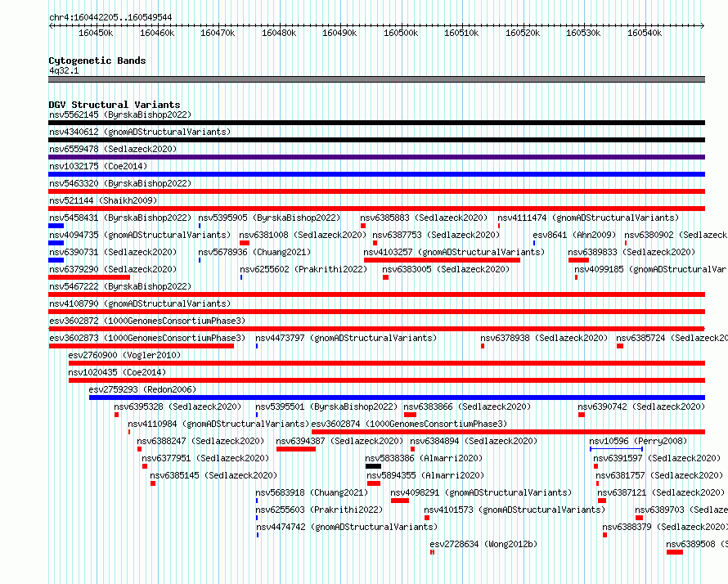Click the red bar under esv3602874
728x584 pixels.
(509, 432)
